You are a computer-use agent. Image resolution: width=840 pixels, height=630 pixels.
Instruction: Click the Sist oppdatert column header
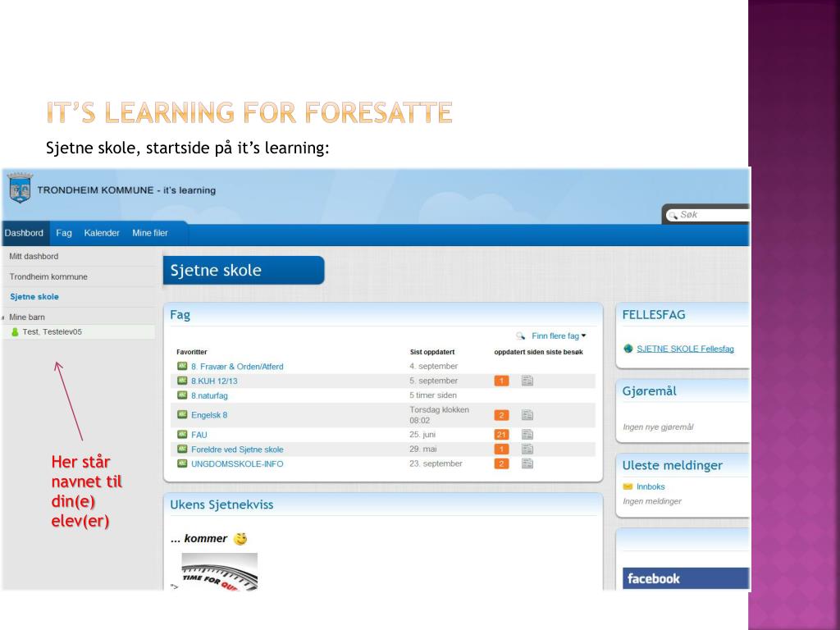432,352
